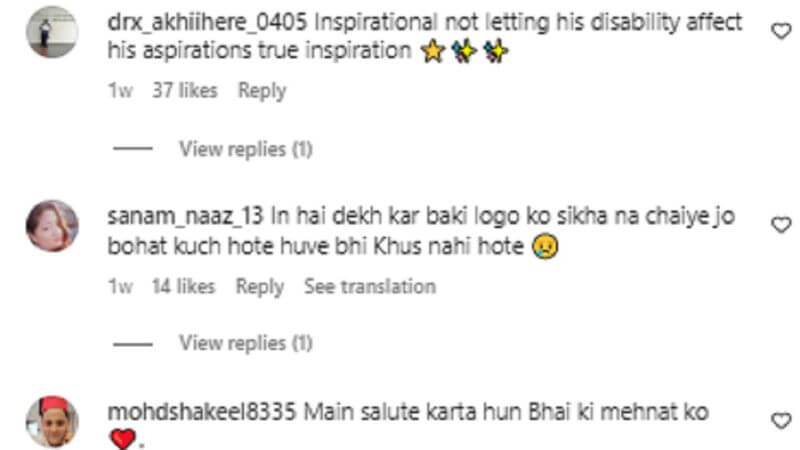800x450 pixels.
Task: Click the star emoji in first comment
Action: [433, 52]
